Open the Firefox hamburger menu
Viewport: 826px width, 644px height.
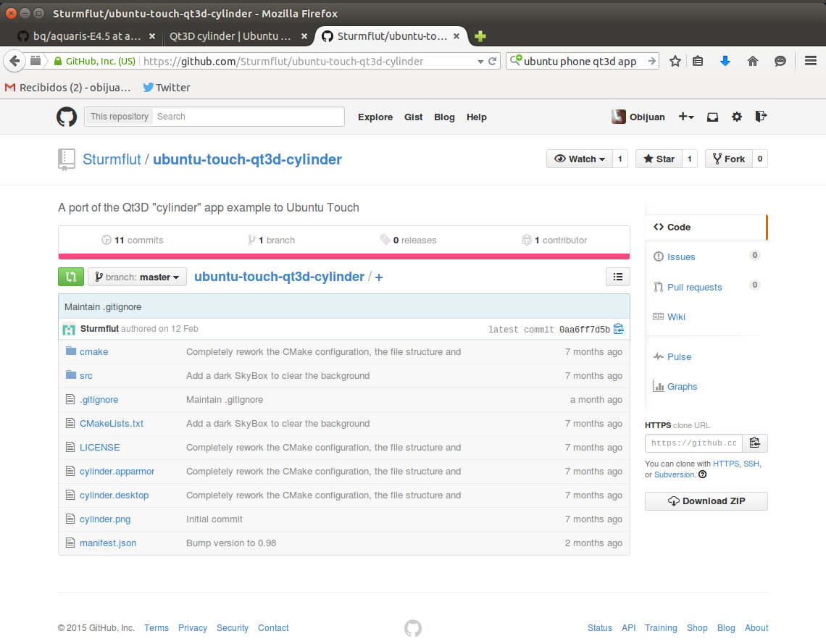coord(811,62)
